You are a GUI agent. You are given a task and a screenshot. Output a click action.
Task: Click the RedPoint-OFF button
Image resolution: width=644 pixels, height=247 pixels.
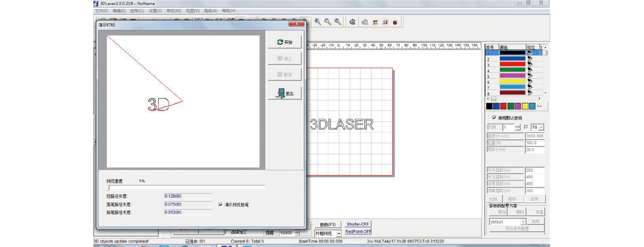coord(358,232)
